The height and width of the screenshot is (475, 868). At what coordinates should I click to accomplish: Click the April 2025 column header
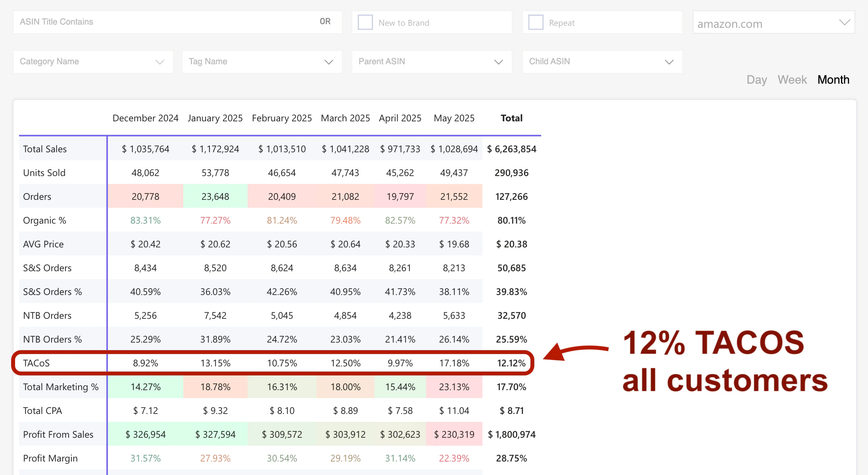point(400,118)
